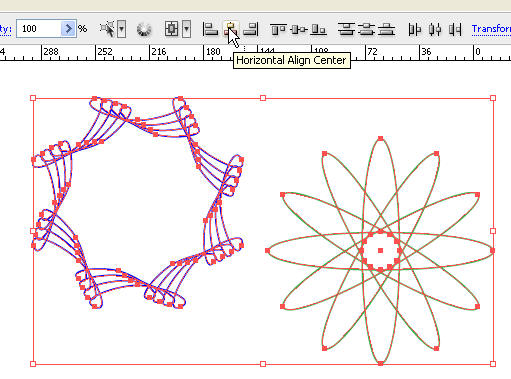The image size is (511, 379).
Task: Select the Horizontal Distribute Right icon
Action: (455, 29)
